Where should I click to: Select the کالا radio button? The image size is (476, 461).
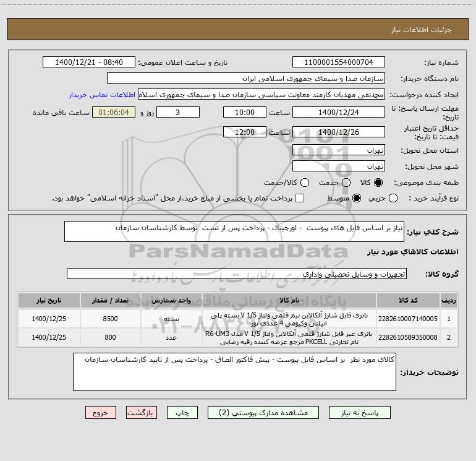pos(378,183)
